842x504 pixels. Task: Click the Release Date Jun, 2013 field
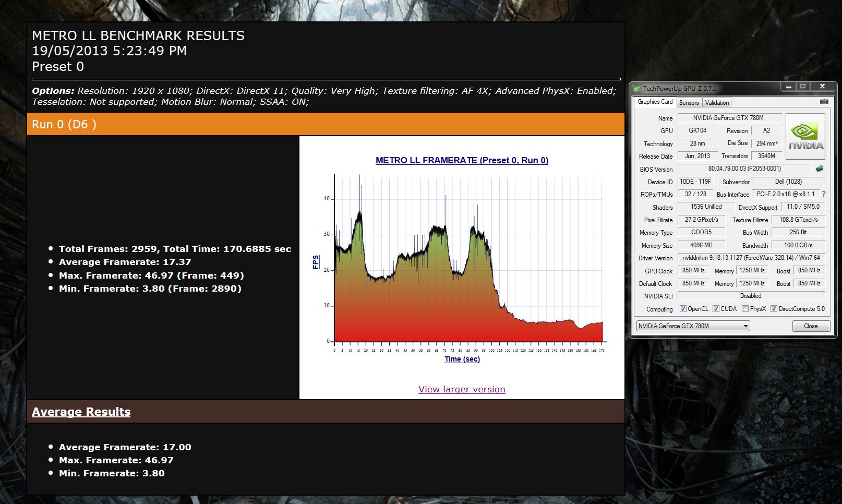pyautogui.click(x=697, y=156)
